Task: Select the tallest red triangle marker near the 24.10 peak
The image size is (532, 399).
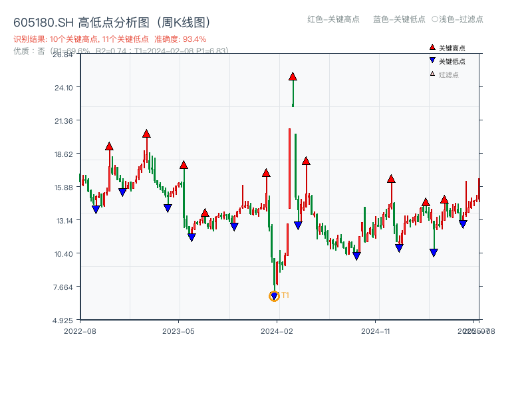Action: 291,76
